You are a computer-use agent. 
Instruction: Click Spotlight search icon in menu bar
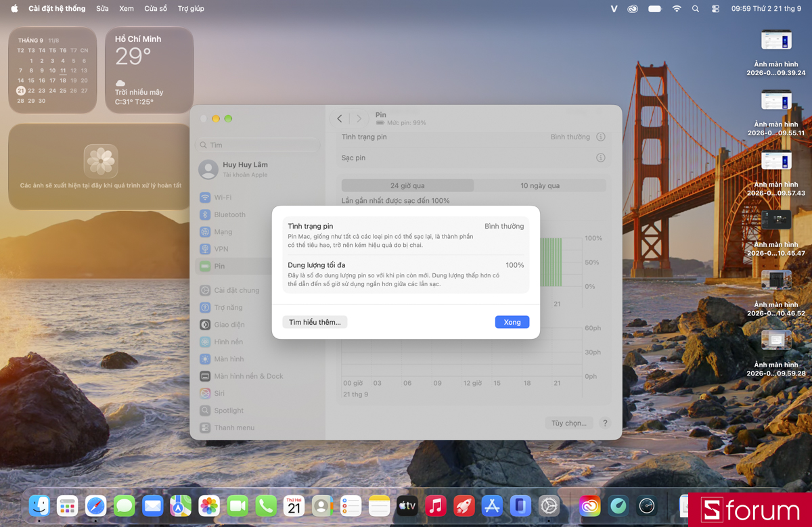pos(696,9)
